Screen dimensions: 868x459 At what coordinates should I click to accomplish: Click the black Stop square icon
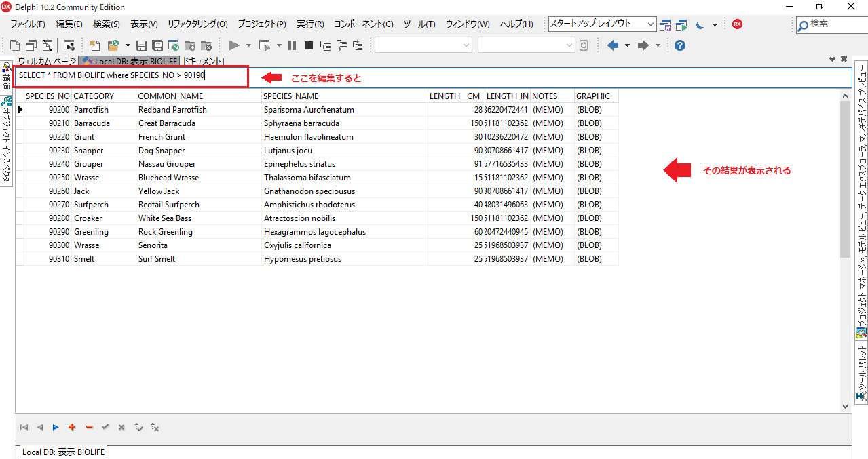point(308,45)
